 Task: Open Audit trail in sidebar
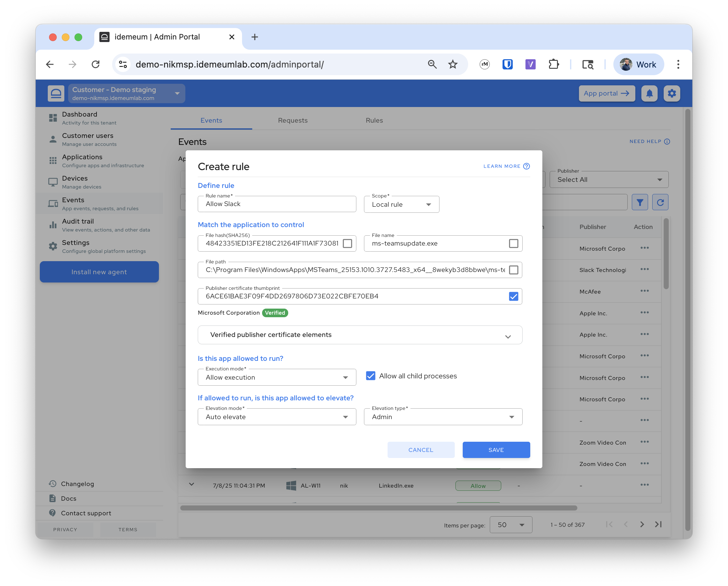[99, 225]
